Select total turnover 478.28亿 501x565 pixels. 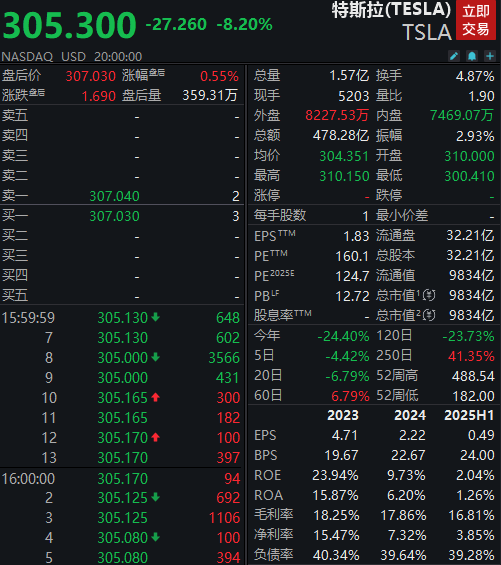coord(341,135)
